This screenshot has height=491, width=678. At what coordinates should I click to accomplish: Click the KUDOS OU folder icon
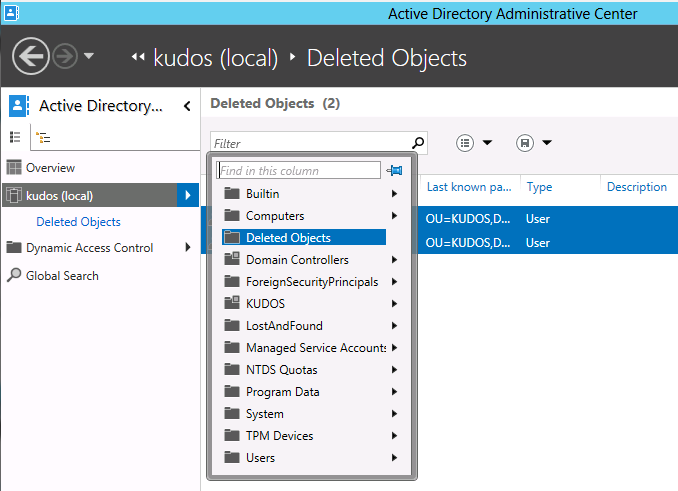(x=232, y=303)
